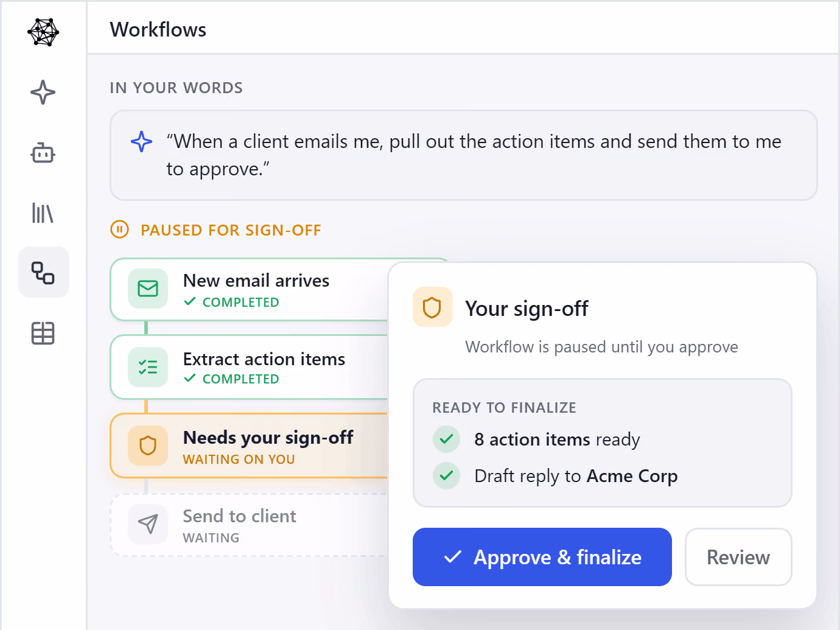Click the green check beside Draft reply
Image resolution: width=840 pixels, height=630 pixels.
click(x=446, y=475)
